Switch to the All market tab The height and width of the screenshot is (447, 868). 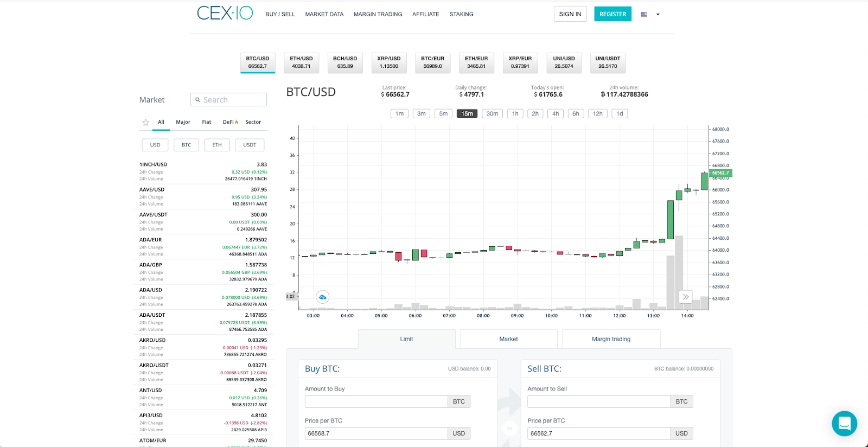pos(161,123)
